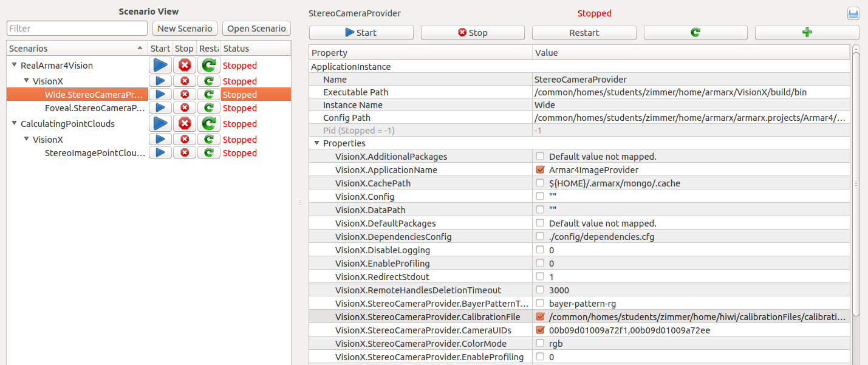Enable VisionX.Config checkbox
The height and width of the screenshot is (365, 868).
540,196
